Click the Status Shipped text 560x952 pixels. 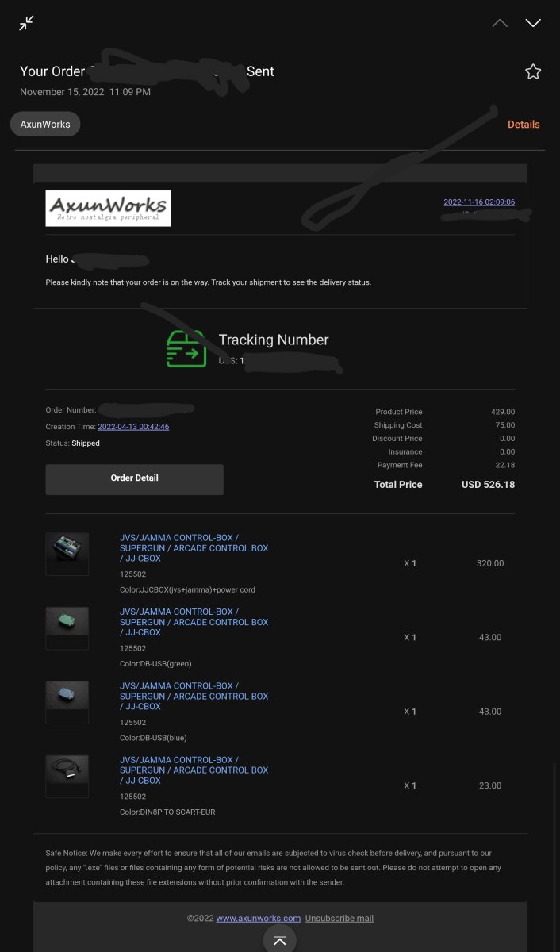(x=73, y=443)
